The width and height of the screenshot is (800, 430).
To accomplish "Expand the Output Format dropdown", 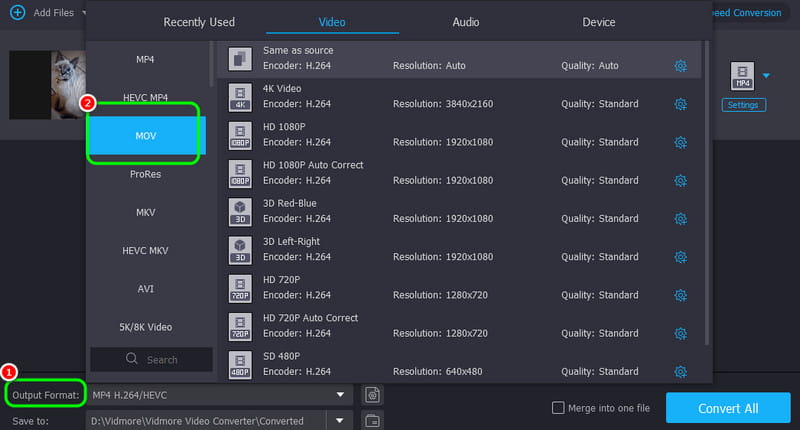I will (x=341, y=395).
